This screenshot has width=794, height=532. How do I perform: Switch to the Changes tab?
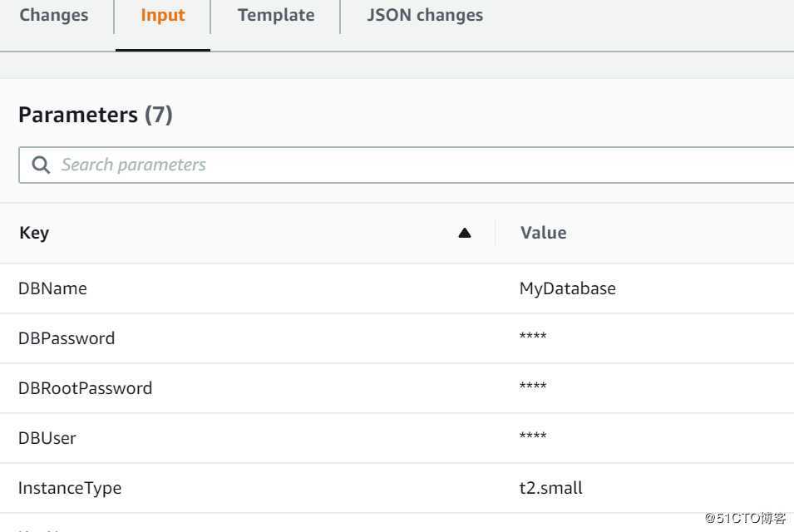point(54,15)
